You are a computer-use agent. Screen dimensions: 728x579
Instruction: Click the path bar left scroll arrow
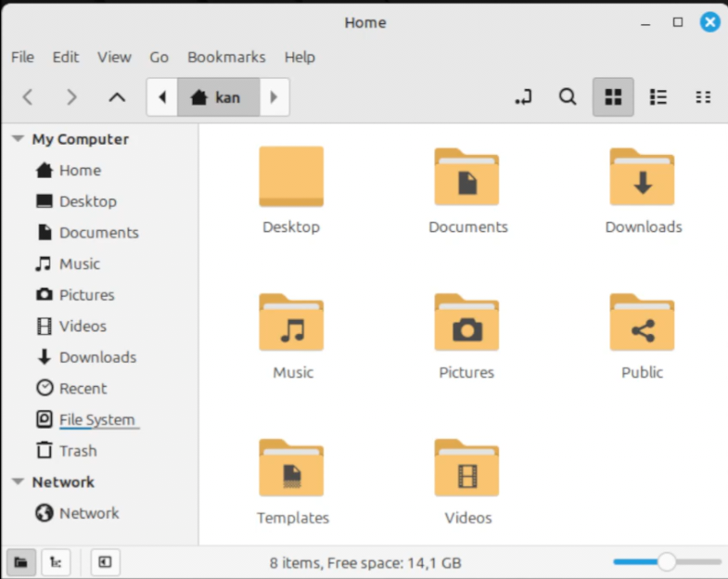click(x=162, y=97)
